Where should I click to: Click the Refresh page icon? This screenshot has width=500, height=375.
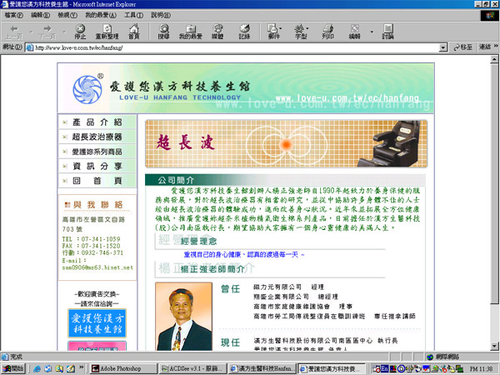107,31
